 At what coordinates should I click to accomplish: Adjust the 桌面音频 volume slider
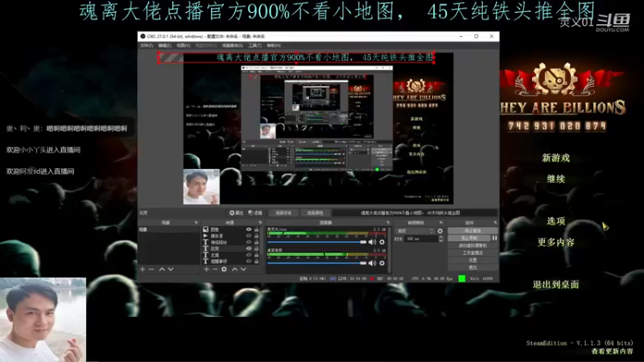pos(316,263)
